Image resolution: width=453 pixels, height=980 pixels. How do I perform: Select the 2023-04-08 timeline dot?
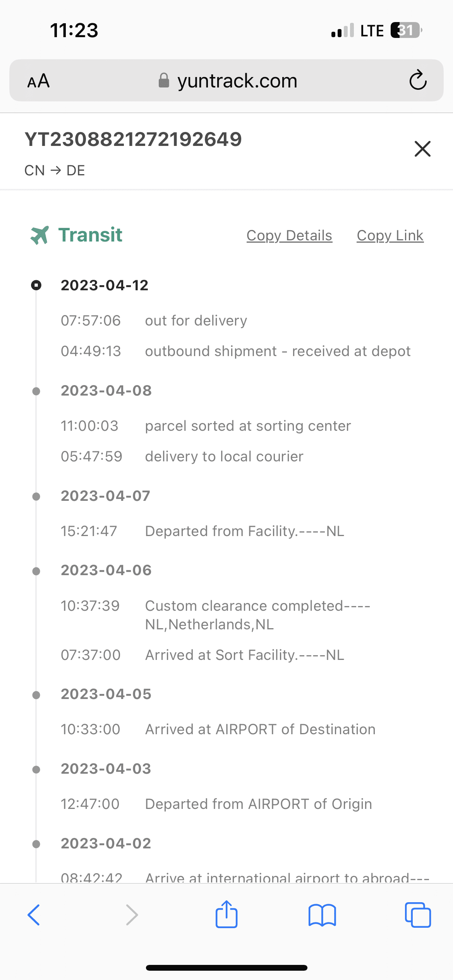[x=36, y=391]
